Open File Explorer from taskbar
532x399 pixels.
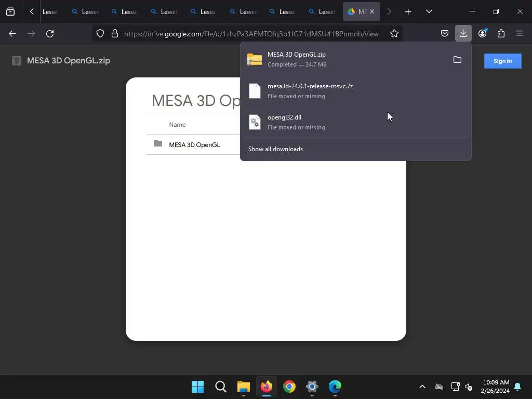point(243,387)
